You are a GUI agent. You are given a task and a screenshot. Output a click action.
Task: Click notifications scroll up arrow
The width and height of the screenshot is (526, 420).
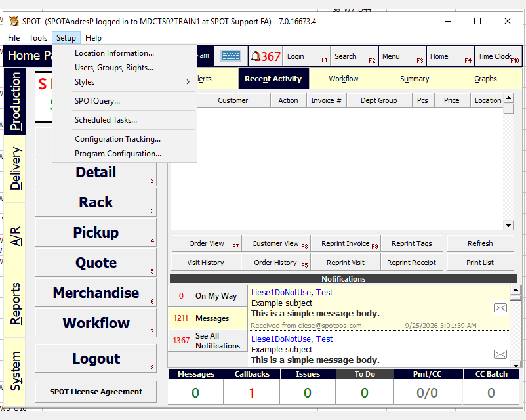(516, 289)
